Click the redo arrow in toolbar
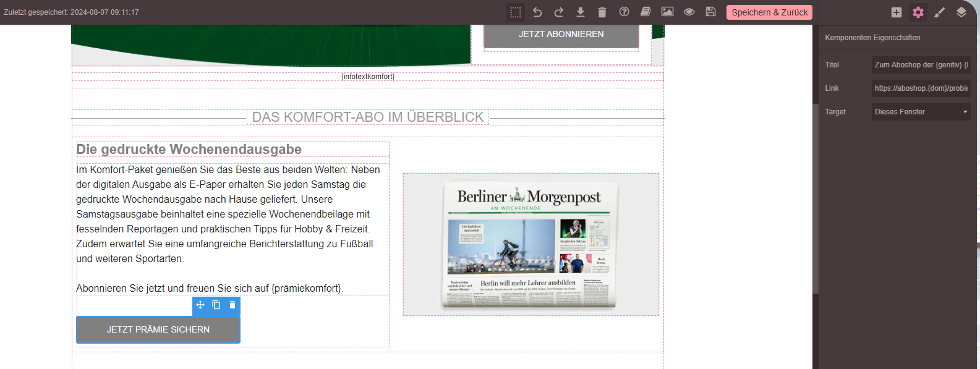 tap(559, 12)
